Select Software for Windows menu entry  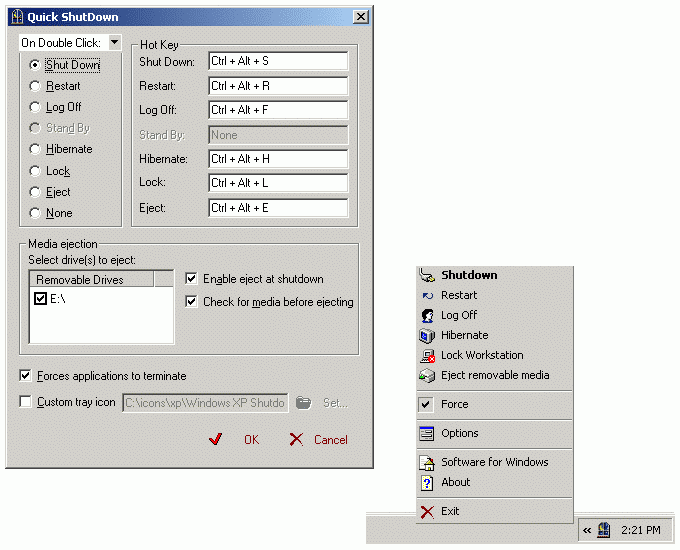pyautogui.click(x=494, y=462)
